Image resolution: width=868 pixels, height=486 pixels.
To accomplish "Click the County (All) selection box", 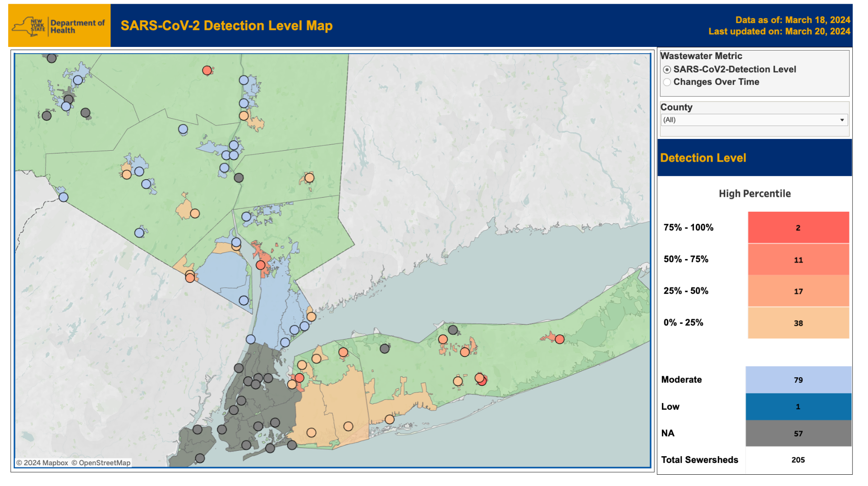I will pyautogui.click(x=749, y=120).
